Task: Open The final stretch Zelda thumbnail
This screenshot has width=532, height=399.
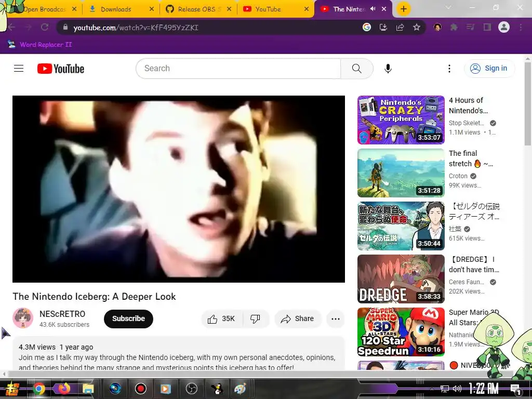Action: click(x=401, y=172)
